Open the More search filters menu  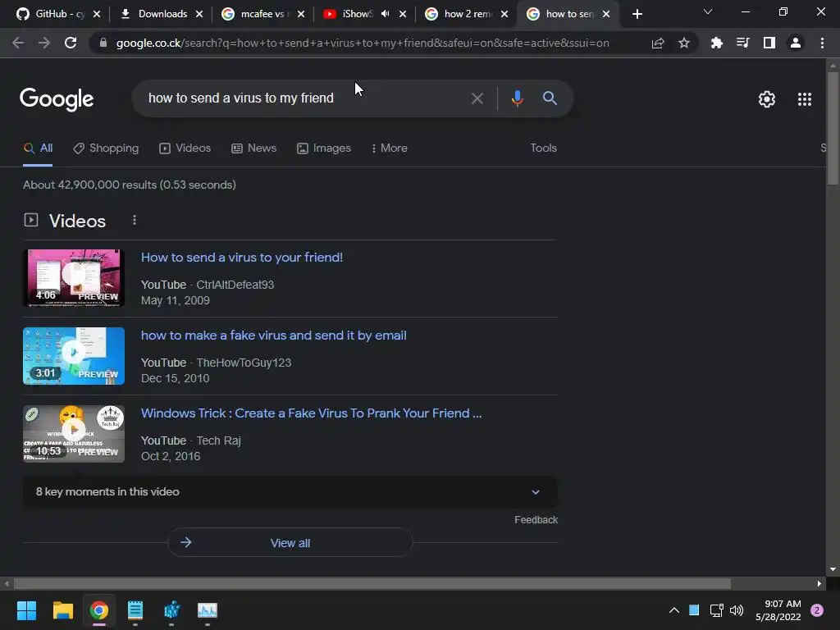(x=390, y=148)
